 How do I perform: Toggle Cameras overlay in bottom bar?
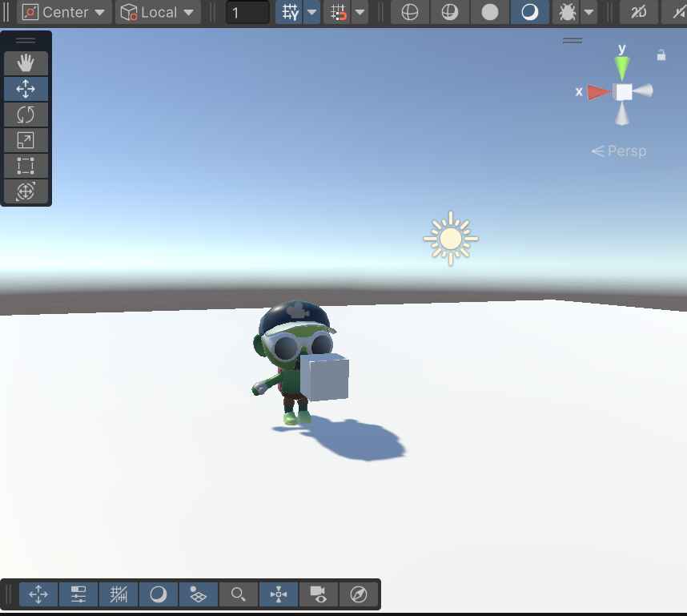click(319, 594)
